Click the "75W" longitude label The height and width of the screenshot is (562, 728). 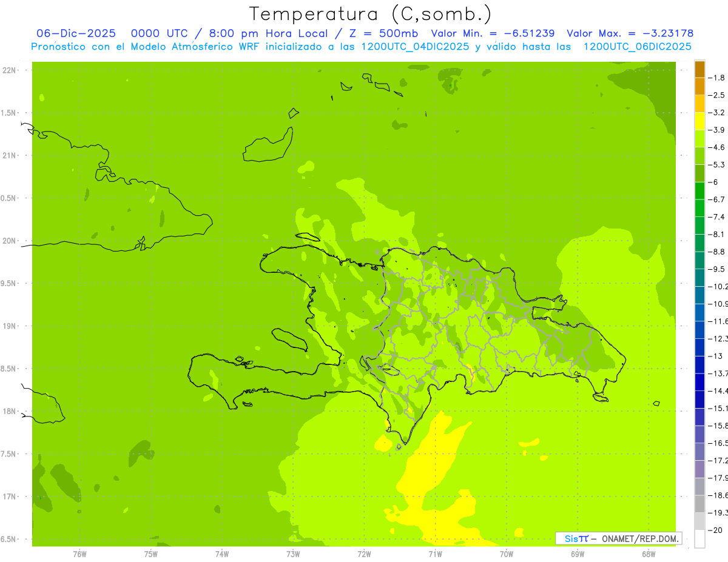151,554
